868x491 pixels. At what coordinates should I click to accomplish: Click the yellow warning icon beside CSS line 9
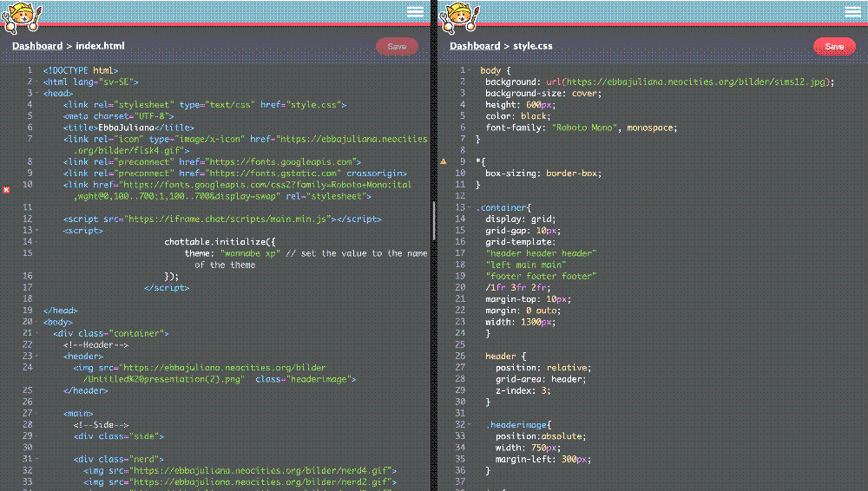(444, 161)
